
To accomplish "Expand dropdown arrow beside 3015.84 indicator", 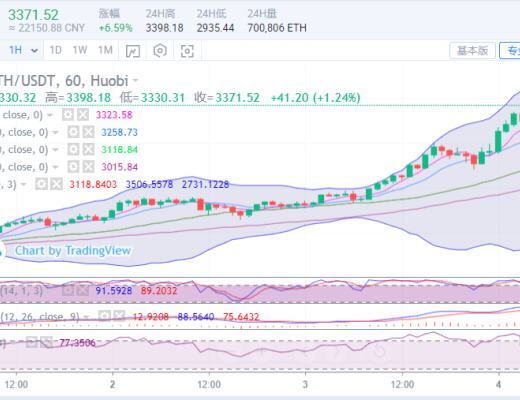I will point(56,167).
